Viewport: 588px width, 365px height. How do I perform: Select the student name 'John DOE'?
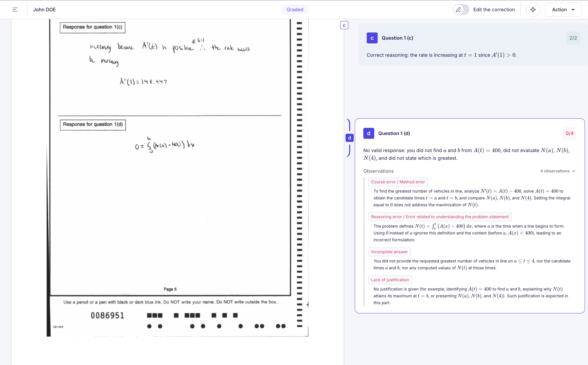pos(45,9)
